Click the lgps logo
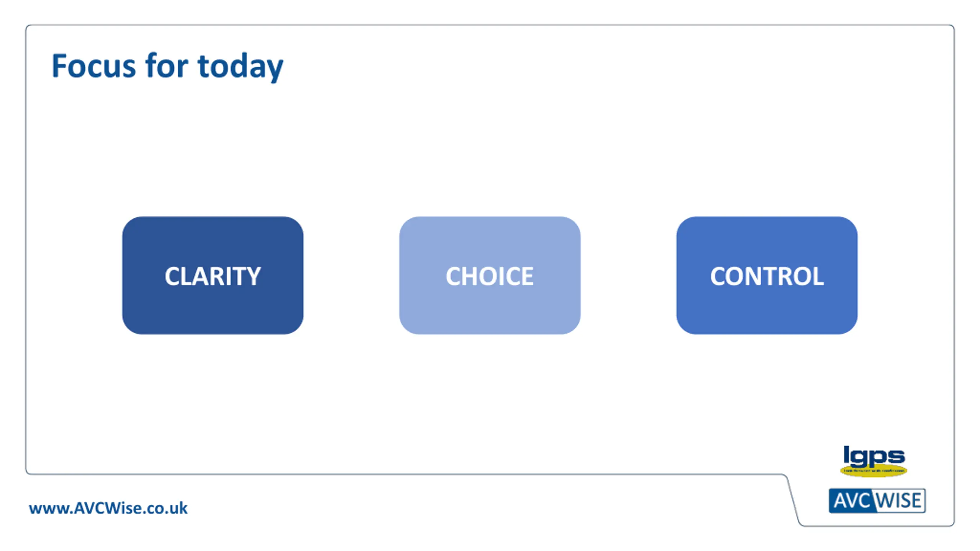 874,461
